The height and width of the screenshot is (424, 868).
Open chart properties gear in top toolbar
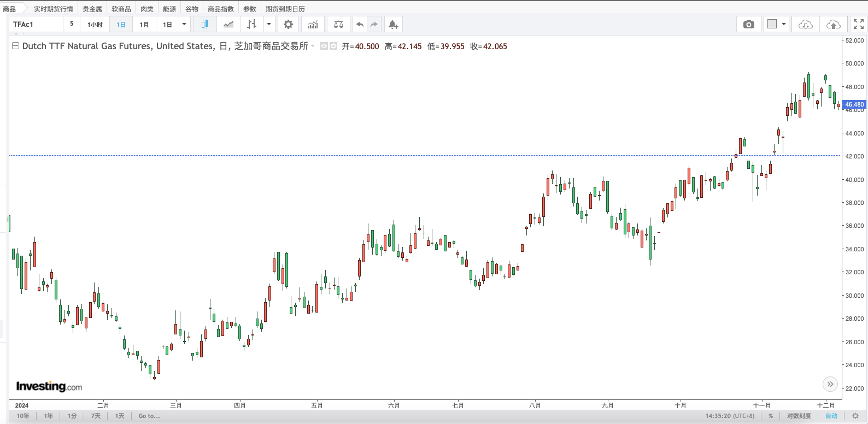point(288,25)
